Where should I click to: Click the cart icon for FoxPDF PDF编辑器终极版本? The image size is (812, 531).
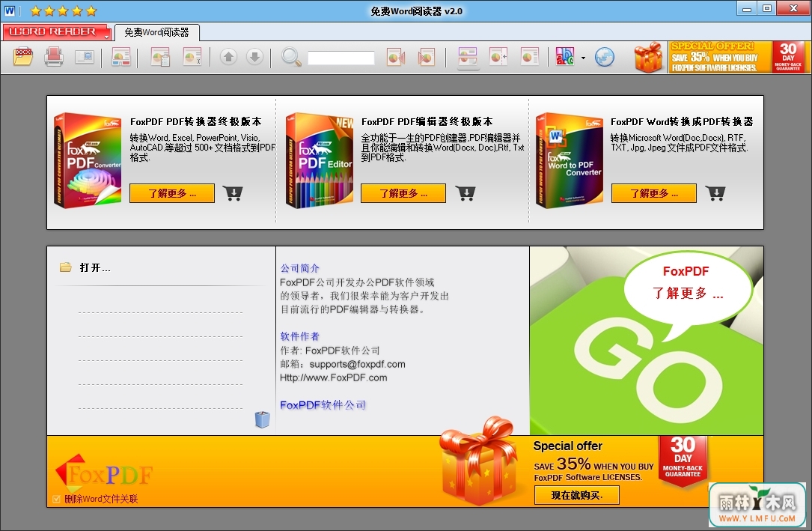click(465, 193)
